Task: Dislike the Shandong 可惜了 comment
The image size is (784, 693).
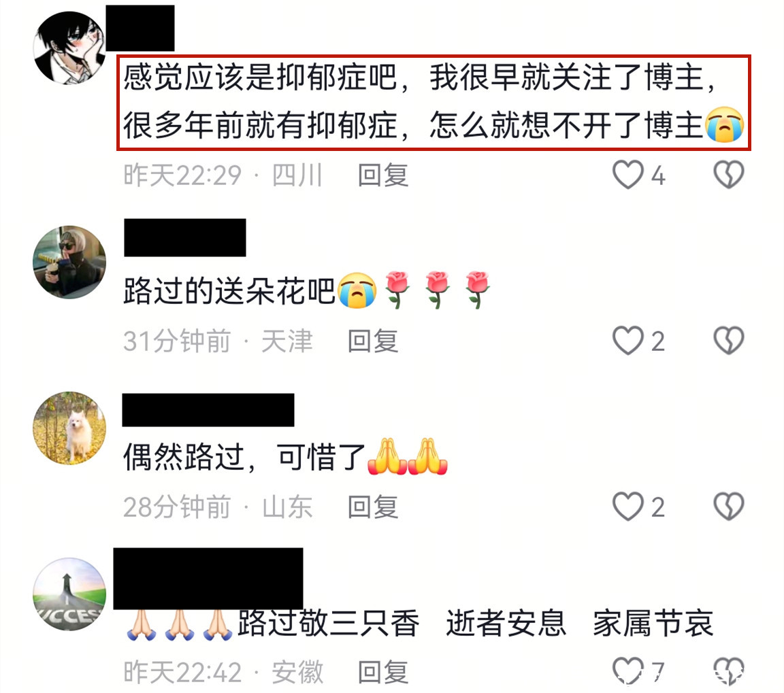Action: coord(728,507)
